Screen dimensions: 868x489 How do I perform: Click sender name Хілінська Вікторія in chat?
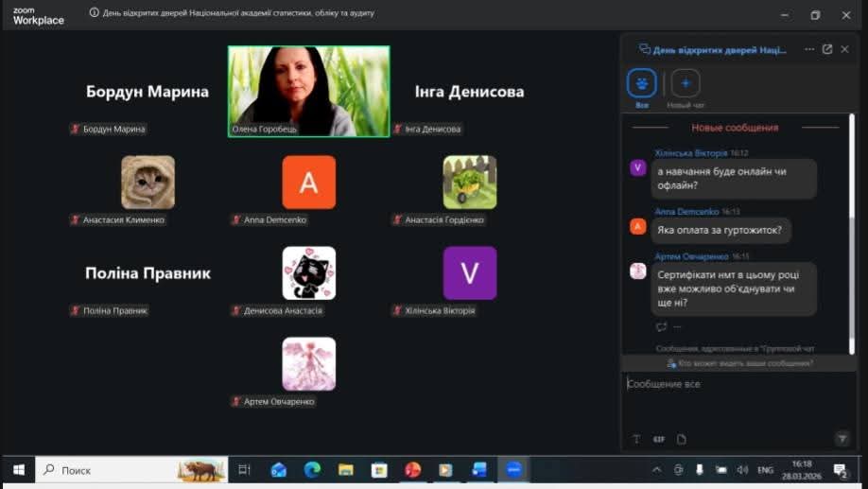click(690, 152)
